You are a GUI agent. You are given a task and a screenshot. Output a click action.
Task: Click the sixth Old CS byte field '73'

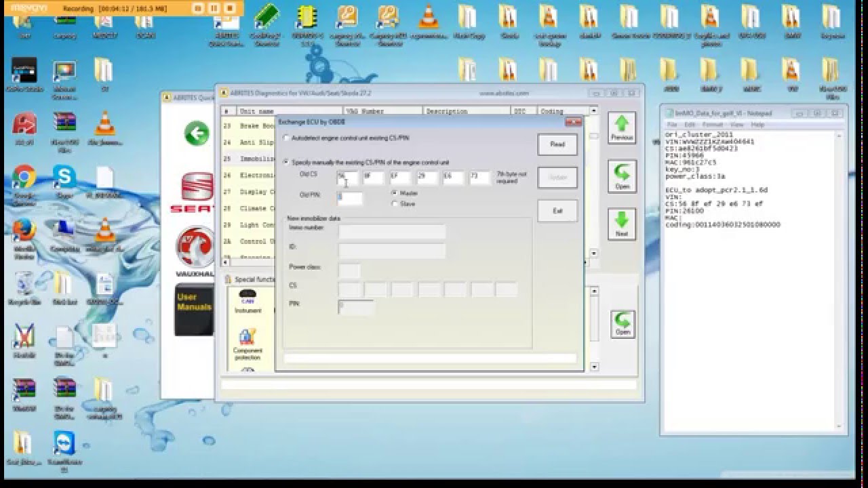(x=480, y=178)
